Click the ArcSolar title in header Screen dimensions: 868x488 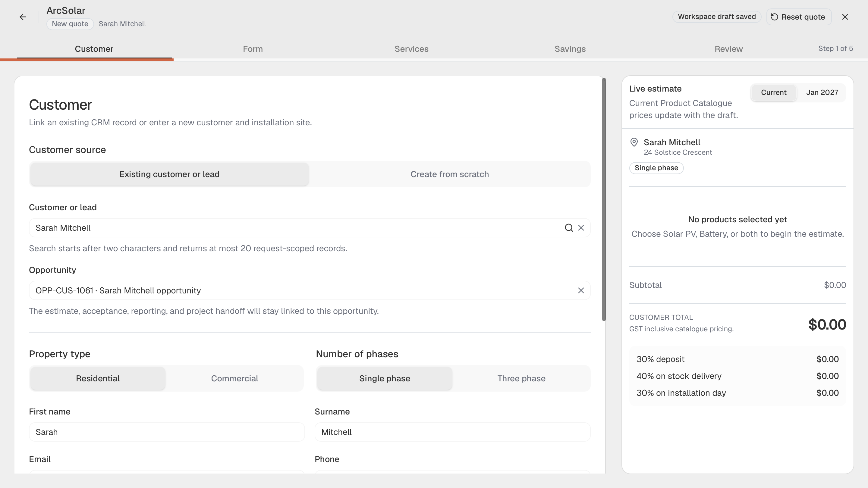[66, 11]
